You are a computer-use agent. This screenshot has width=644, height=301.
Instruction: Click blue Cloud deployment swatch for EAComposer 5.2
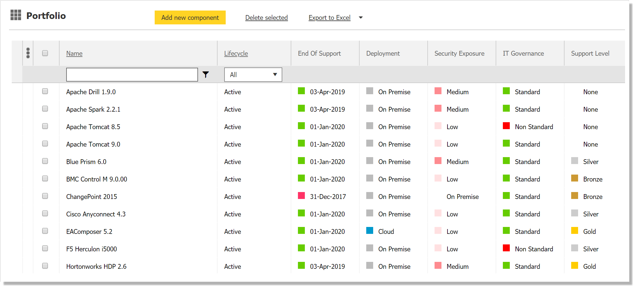coord(370,231)
